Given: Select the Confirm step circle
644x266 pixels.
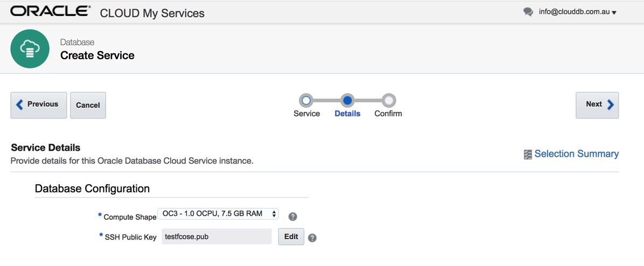Looking at the screenshot, I should (388, 100).
